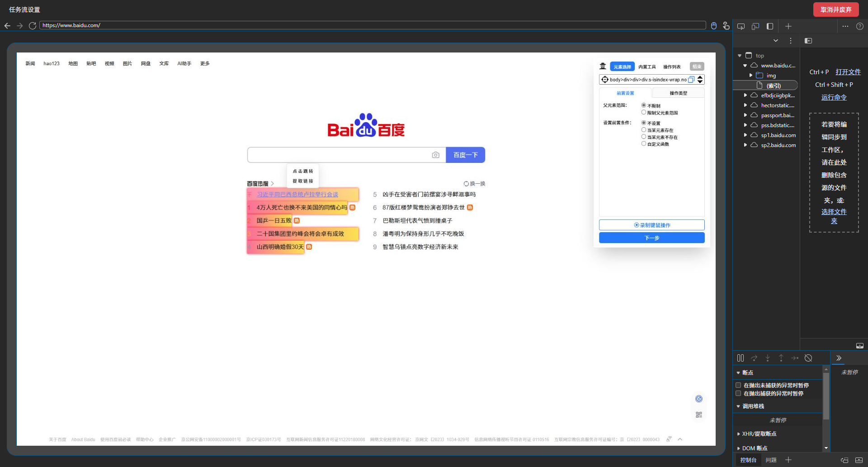
Task: Click the step into debugger icon
Action: [x=768, y=358]
